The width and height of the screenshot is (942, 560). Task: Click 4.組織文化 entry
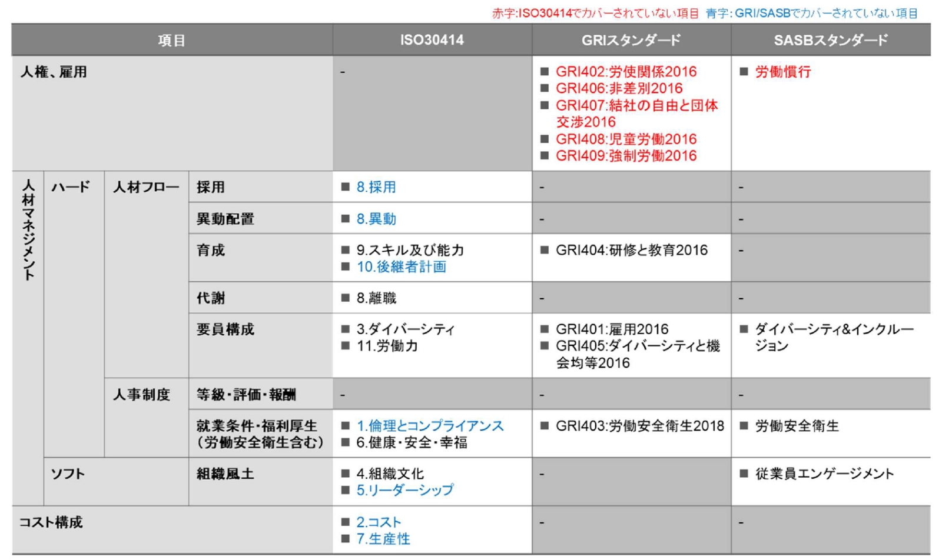coord(390,474)
